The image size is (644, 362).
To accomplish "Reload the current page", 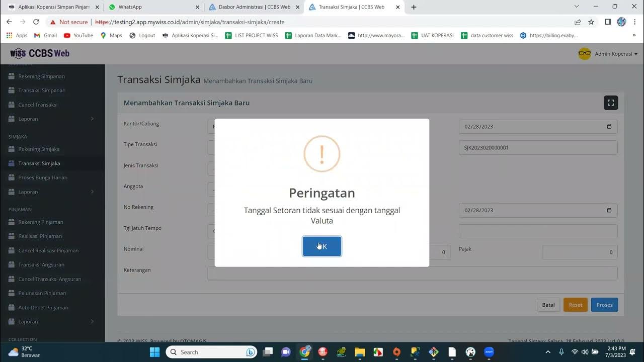I will [x=36, y=22].
